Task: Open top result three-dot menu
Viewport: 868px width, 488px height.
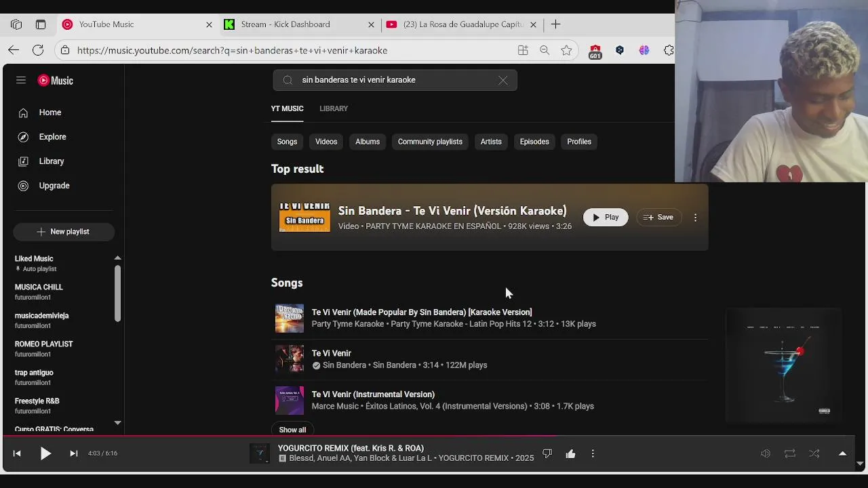Action: click(x=695, y=218)
